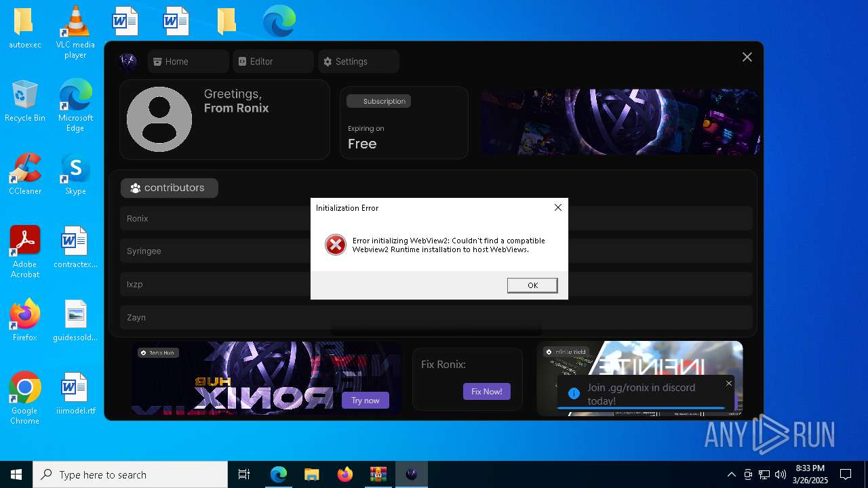The width and height of the screenshot is (868, 488).
Task: Open the Settings tab in Ronix
Action: 358,61
